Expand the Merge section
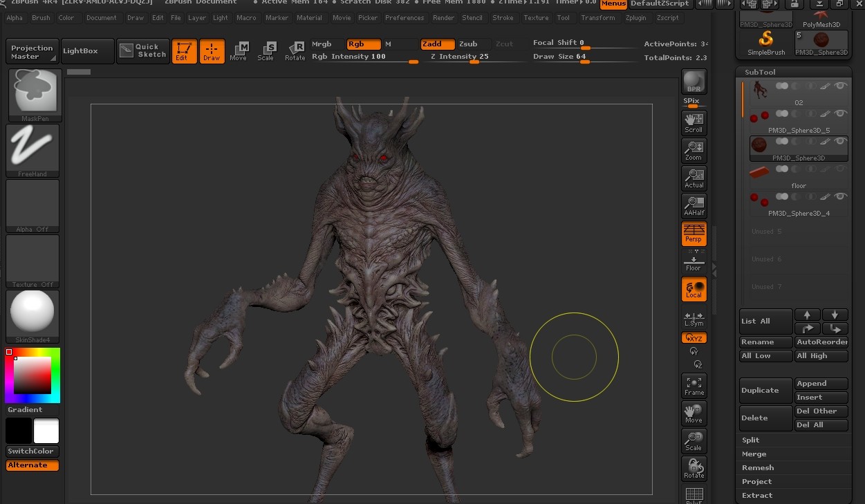This screenshot has width=865, height=504. coord(794,454)
